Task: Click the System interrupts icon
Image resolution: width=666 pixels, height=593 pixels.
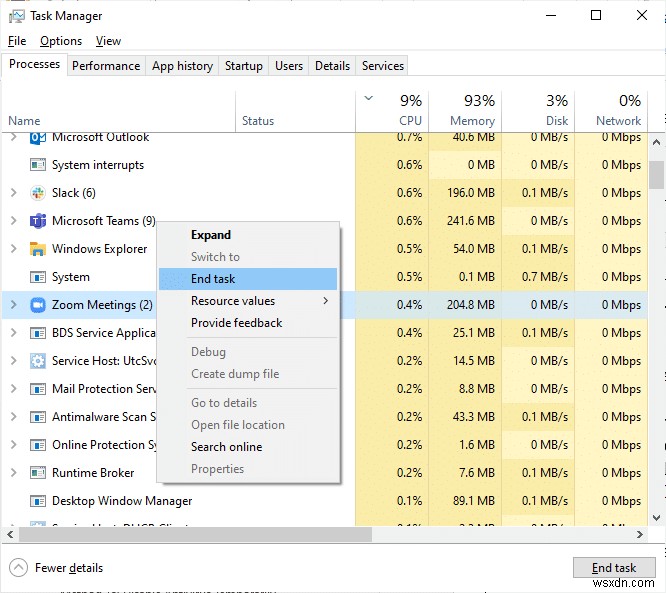Action: pyautogui.click(x=38, y=165)
